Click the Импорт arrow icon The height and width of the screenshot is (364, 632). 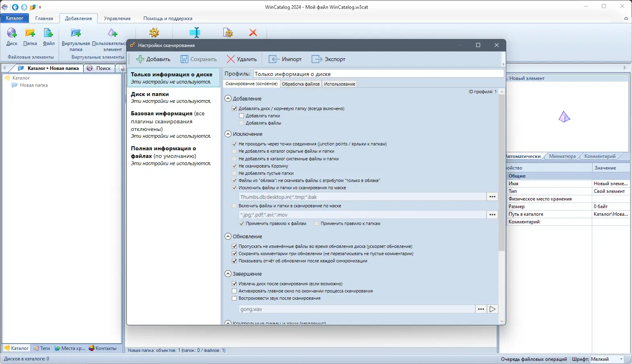[274, 59]
